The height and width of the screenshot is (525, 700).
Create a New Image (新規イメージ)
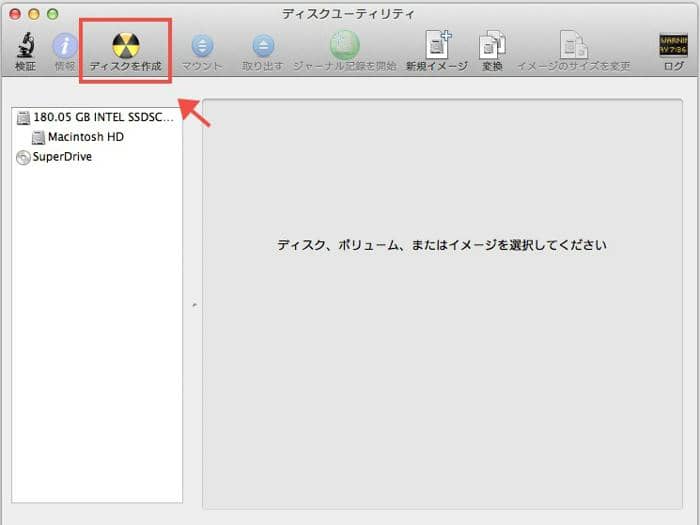(x=438, y=45)
